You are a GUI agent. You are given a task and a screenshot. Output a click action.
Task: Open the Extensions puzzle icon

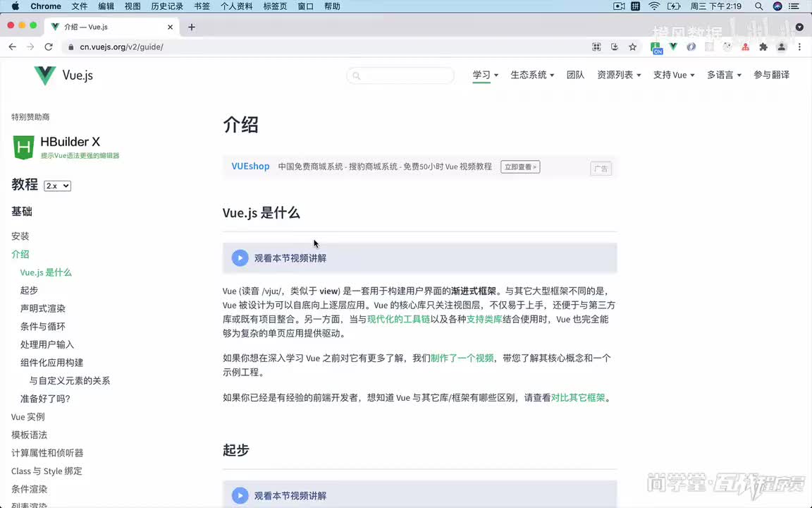point(763,47)
